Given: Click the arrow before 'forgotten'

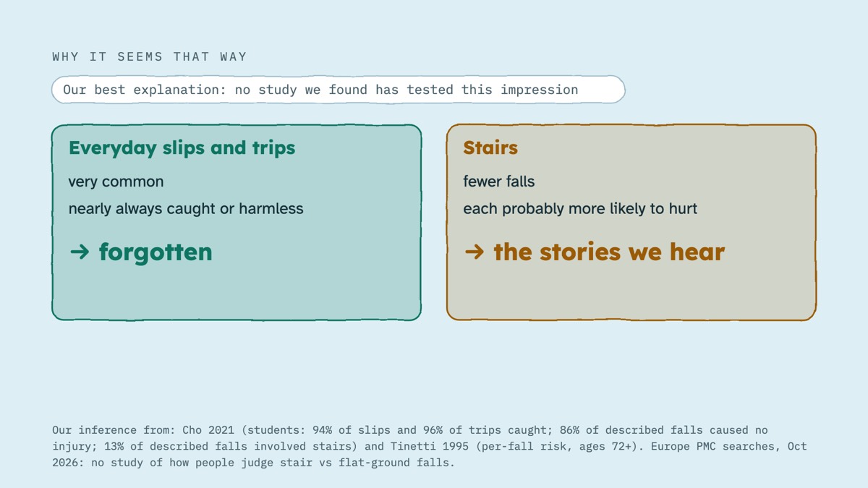Looking at the screenshot, I should click(80, 252).
